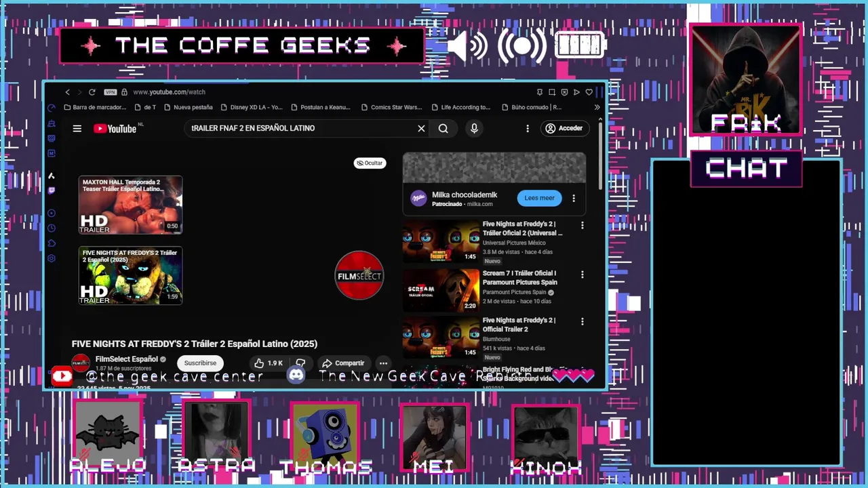Go back using the browser back arrow
Image resolution: width=868 pixels, height=488 pixels.
pos(67,92)
